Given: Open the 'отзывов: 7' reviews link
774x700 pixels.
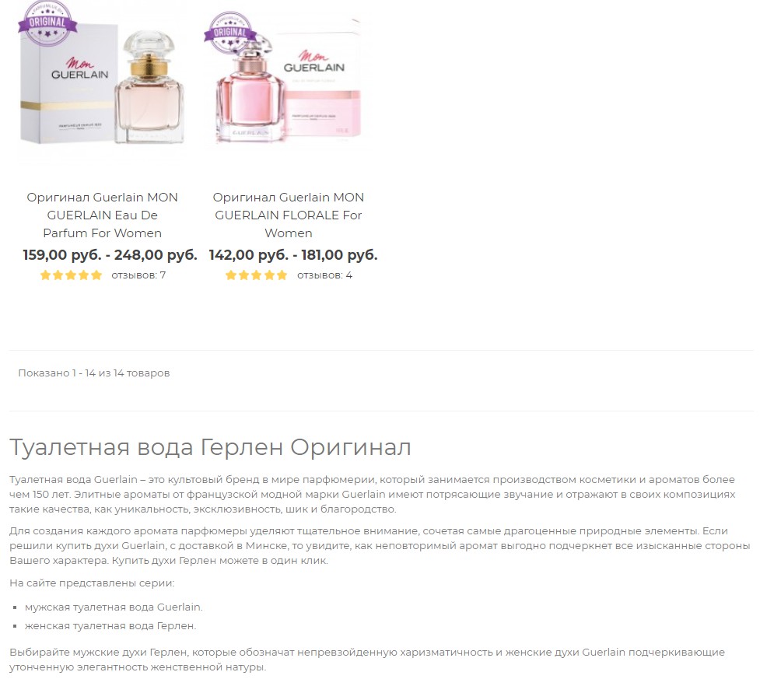Looking at the screenshot, I should [x=138, y=275].
